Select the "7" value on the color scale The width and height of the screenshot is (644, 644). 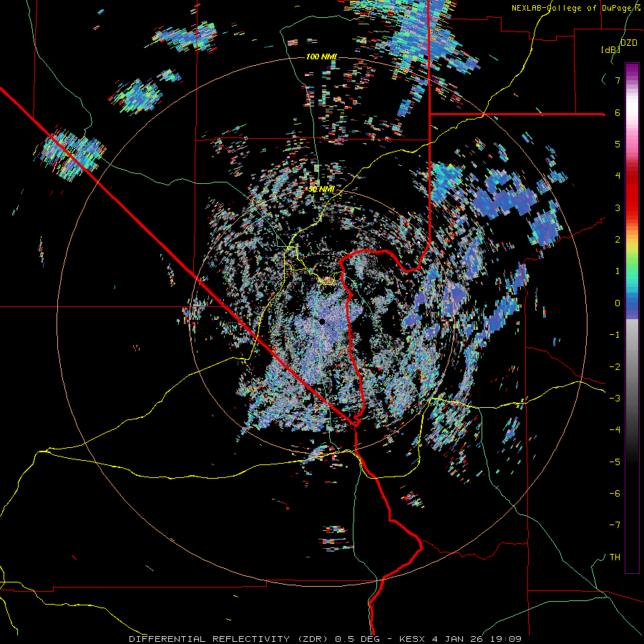pos(618,80)
